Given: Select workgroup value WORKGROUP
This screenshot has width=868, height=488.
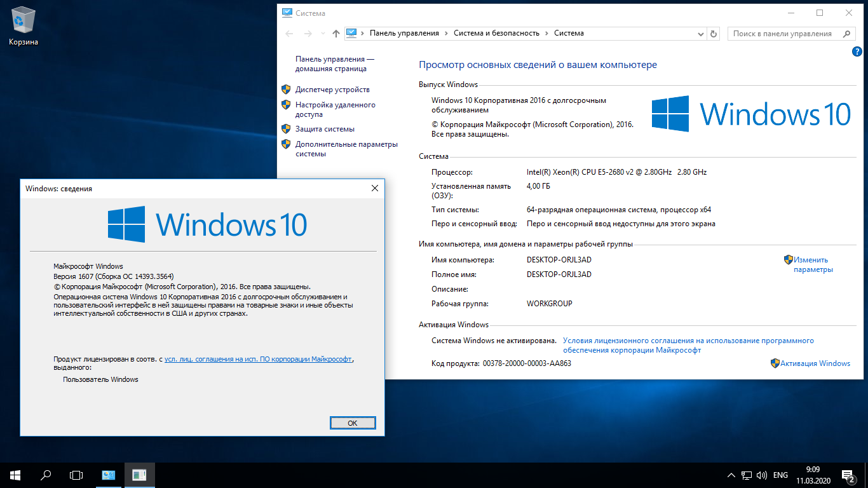Looking at the screenshot, I should click(550, 304).
